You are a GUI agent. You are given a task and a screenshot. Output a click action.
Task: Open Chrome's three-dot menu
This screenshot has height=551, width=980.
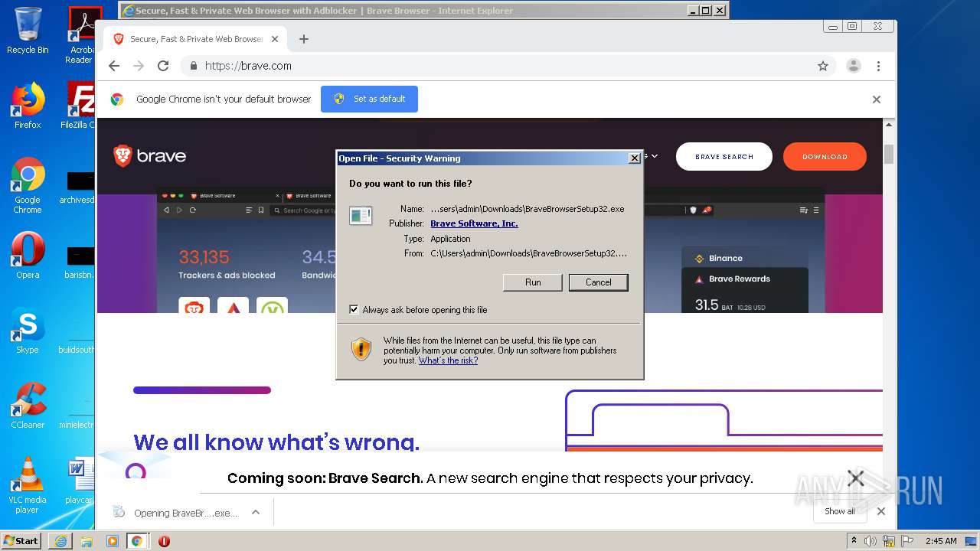click(878, 66)
